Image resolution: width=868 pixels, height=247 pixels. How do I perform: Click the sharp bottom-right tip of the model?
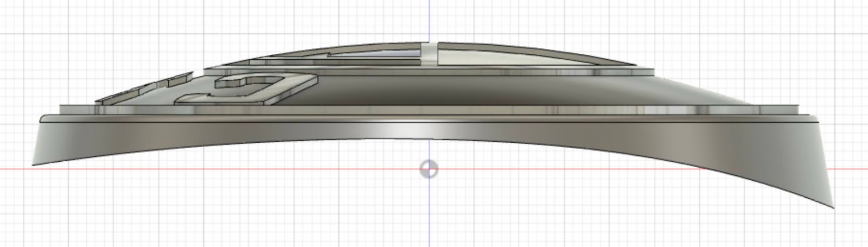(x=832, y=207)
